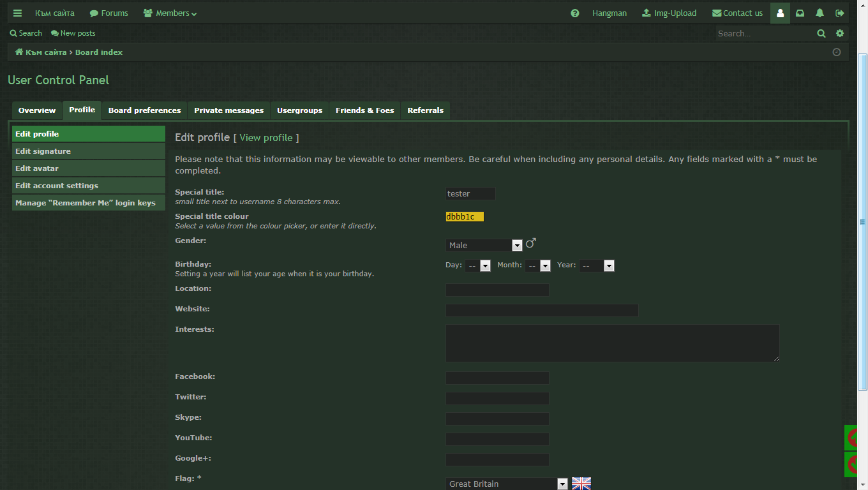Click the magnifier search submit icon
868x490 pixels.
click(x=821, y=33)
